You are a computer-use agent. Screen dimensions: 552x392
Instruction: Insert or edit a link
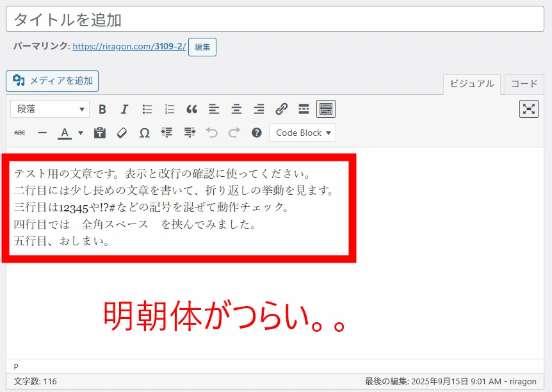(x=281, y=109)
